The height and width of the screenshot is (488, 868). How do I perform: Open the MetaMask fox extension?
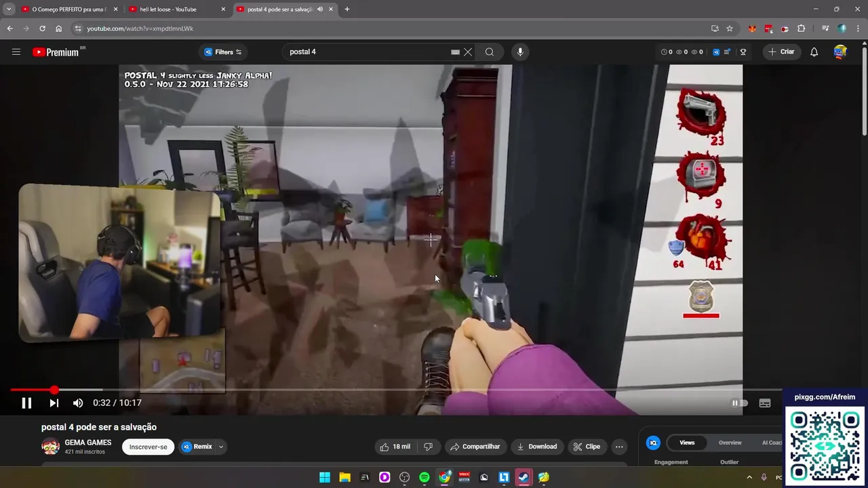coord(752,28)
